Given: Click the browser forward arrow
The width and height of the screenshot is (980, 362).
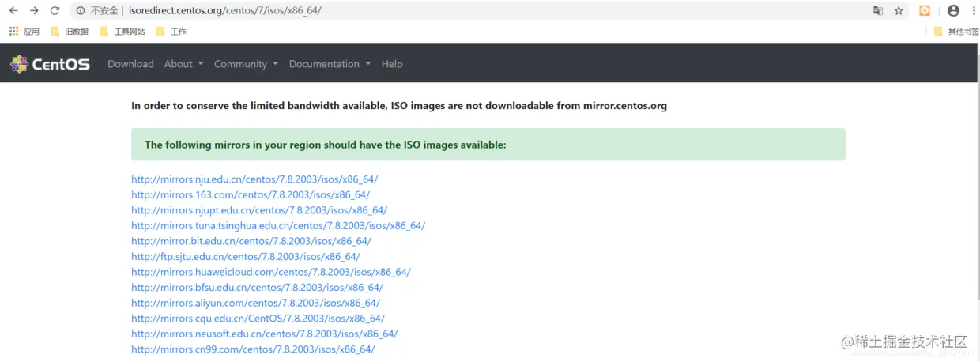Looking at the screenshot, I should click(x=34, y=11).
